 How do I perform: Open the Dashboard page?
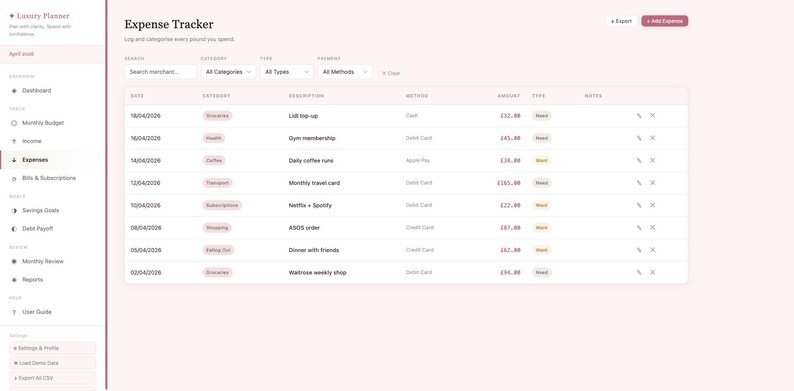coord(52,91)
